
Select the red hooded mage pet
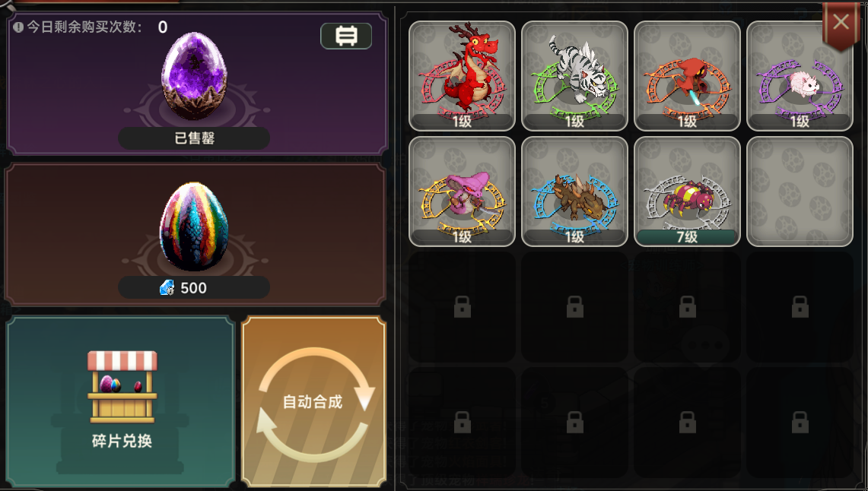coord(687,76)
